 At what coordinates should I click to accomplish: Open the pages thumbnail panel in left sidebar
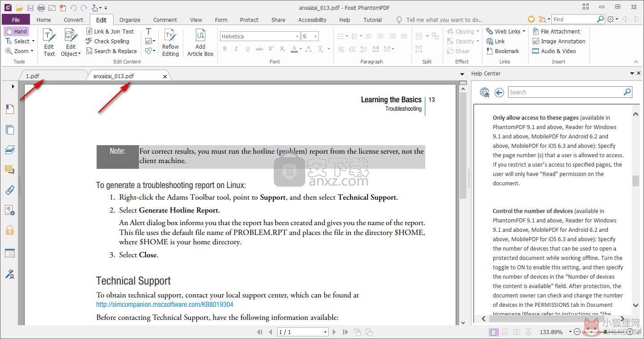click(9, 130)
